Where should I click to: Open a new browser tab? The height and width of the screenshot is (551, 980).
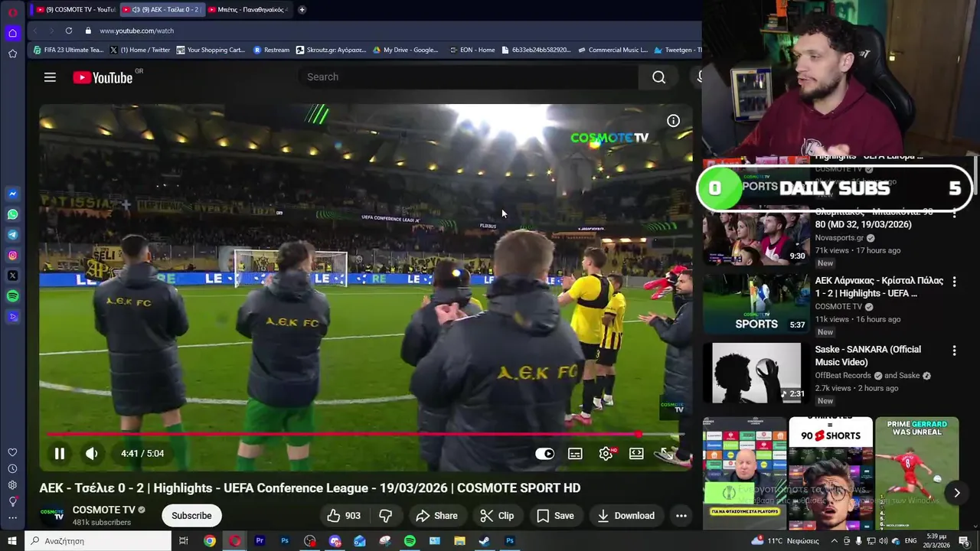click(x=302, y=10)
